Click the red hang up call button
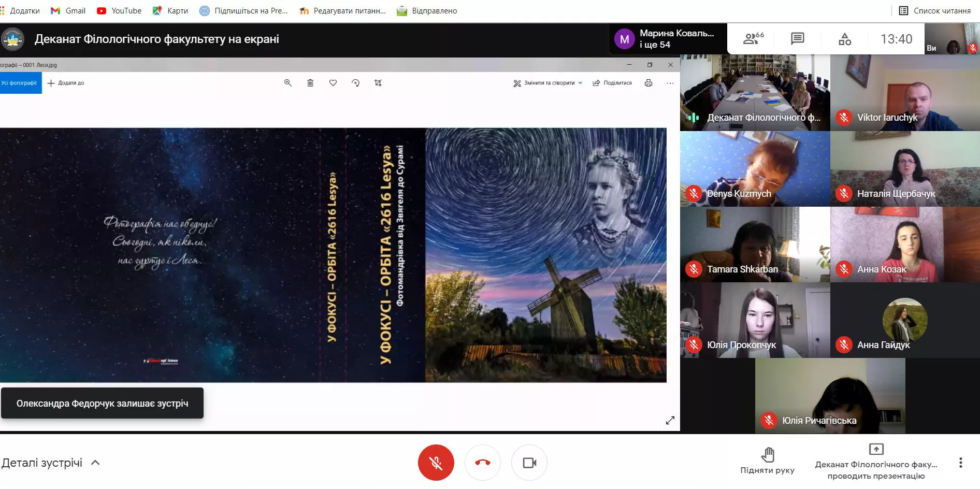The width and height of the screenshot is (980, 489). [482, 463]
